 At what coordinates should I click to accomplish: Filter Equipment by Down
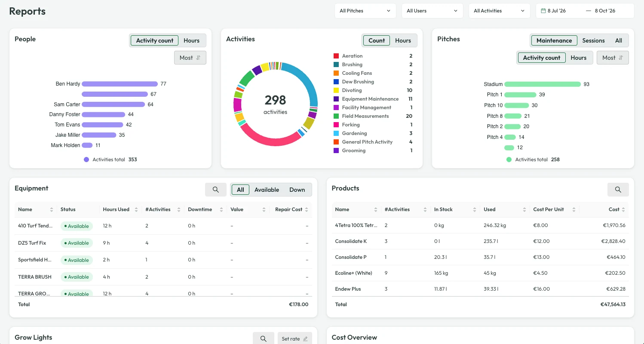pos(297,190)
